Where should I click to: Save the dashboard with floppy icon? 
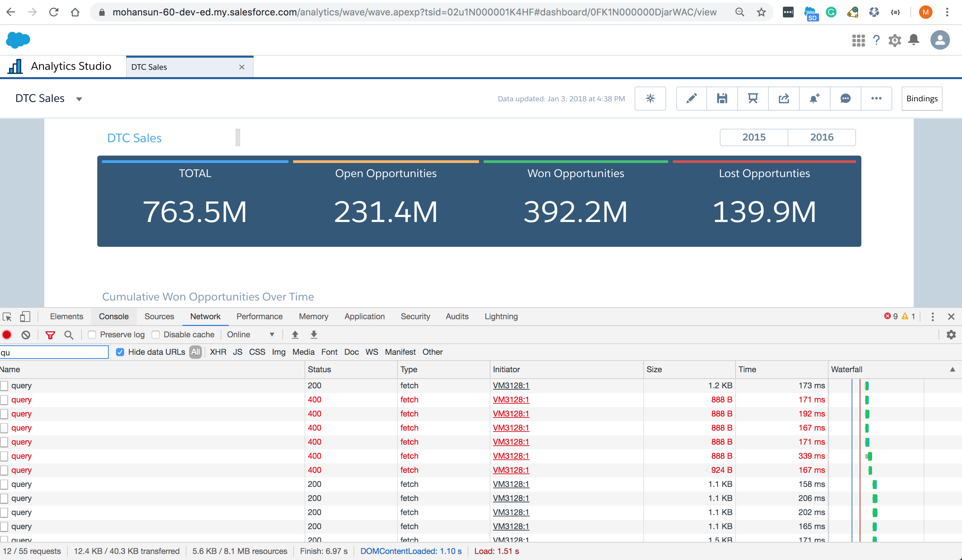pos(722,99)
